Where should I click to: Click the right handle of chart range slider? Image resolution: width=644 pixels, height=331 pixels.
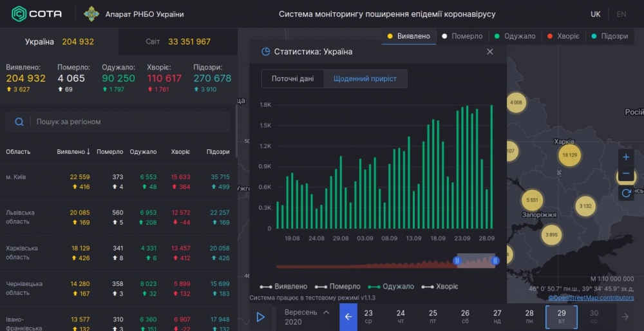[495, 261]
